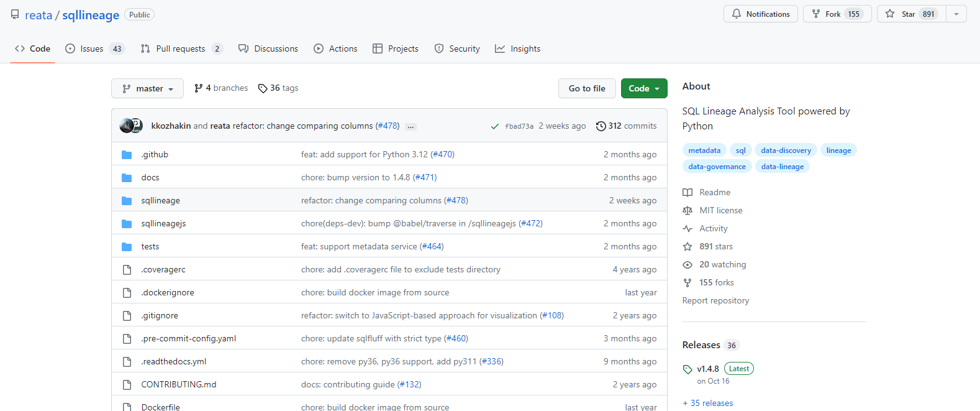The height and width of the screenshot is (411, 980).
Task: Expand commit message ellipsis button
Action: coord(411,126)
